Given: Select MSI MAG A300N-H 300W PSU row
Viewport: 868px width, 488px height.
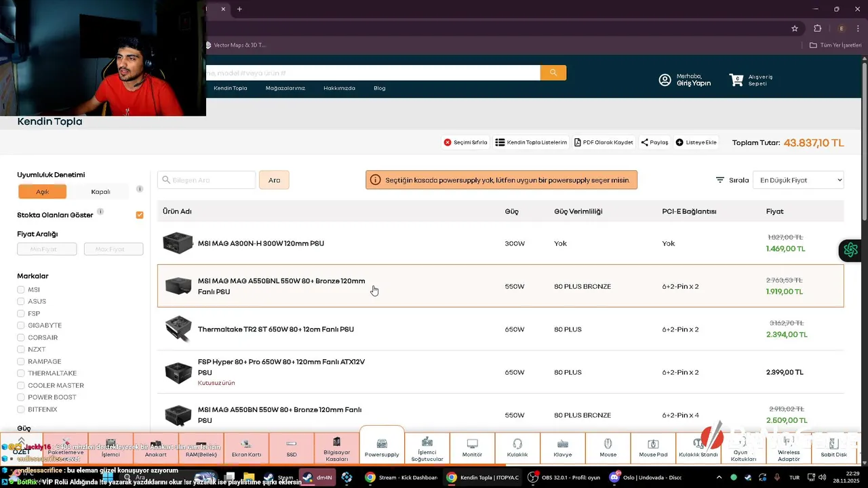Looking at the screenshot, I should 500,243.
